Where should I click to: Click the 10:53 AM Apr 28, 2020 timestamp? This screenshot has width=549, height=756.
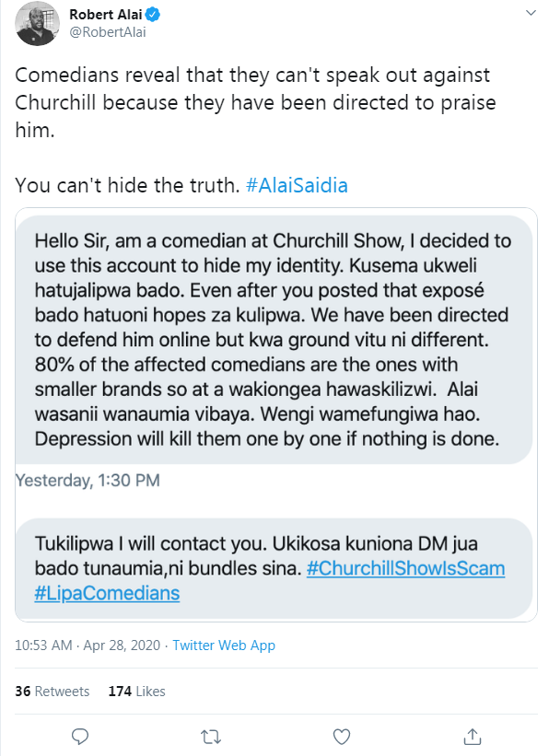pos(88,646)
